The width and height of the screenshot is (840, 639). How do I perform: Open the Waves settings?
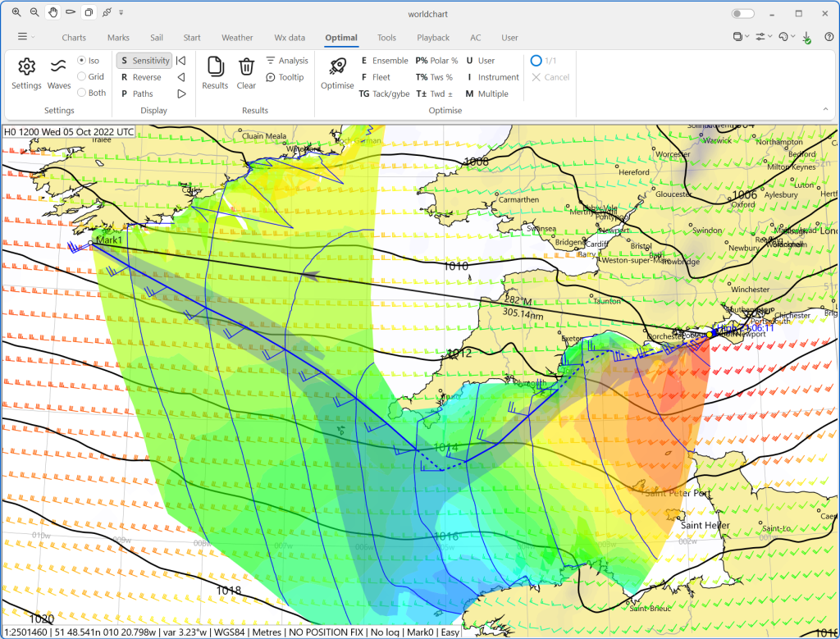(x=59, y=67)
